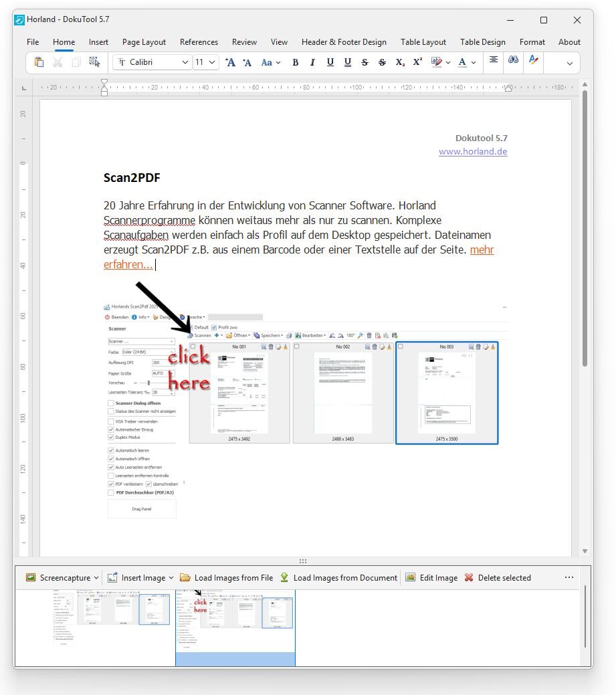Switch to the Home tab
The image size is (616, 695).
pos(64,42)
